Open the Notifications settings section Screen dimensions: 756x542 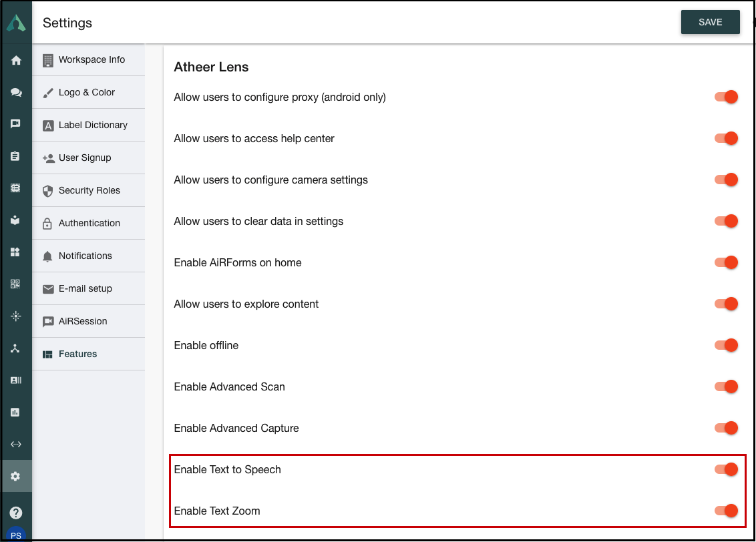88,256
